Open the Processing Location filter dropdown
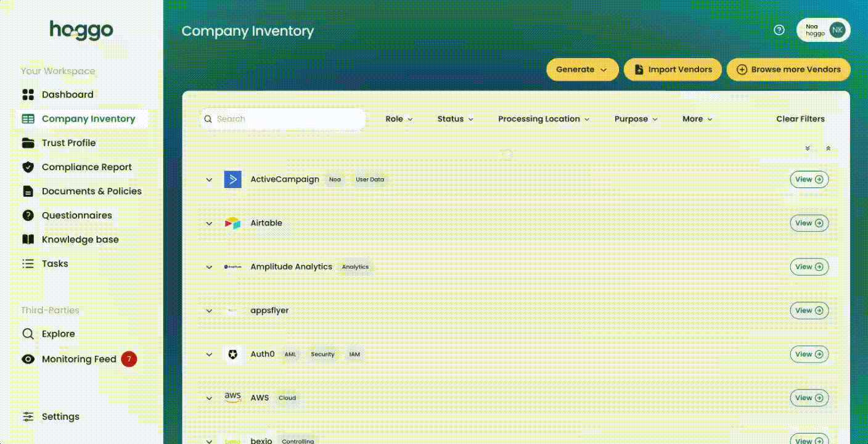 [543, 119]
